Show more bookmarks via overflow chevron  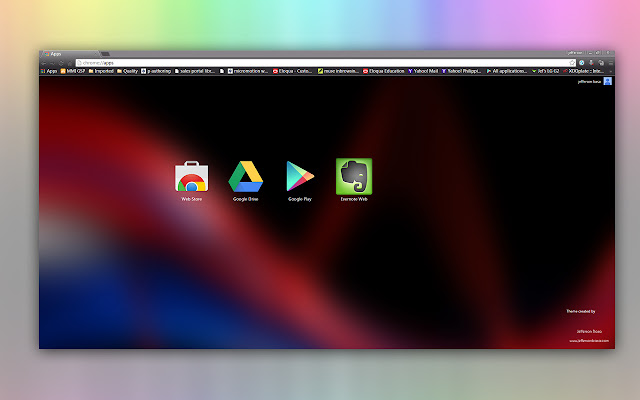pos(611,71)
